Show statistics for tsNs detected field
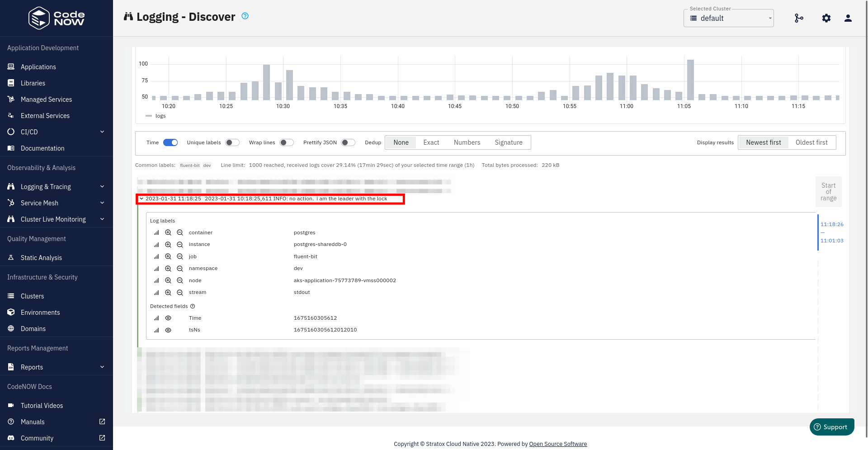The height and width of the screenshot is (450, 868). (x=156, y=330)
